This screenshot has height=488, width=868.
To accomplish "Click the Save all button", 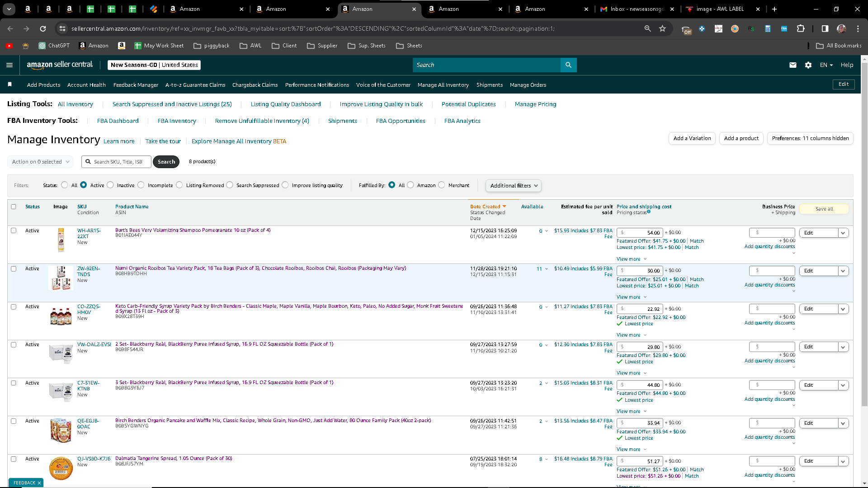I will tap(824, 209).
